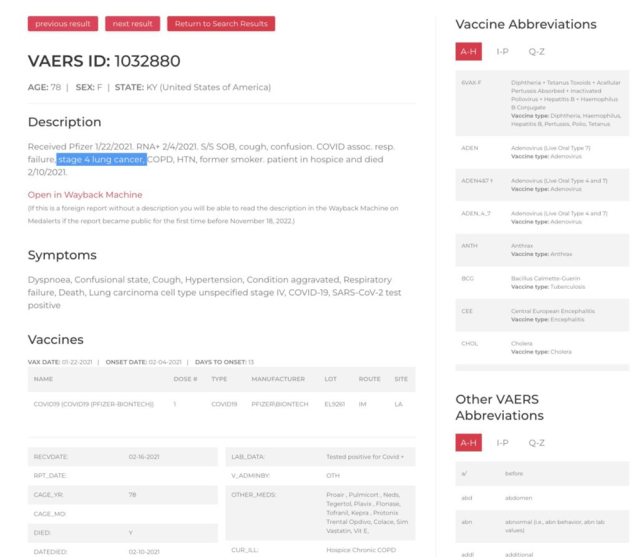Click the COVID19 Pfizer-BioNTech vaccine table row
Screen dimensions: 639x557
(221, 404)
